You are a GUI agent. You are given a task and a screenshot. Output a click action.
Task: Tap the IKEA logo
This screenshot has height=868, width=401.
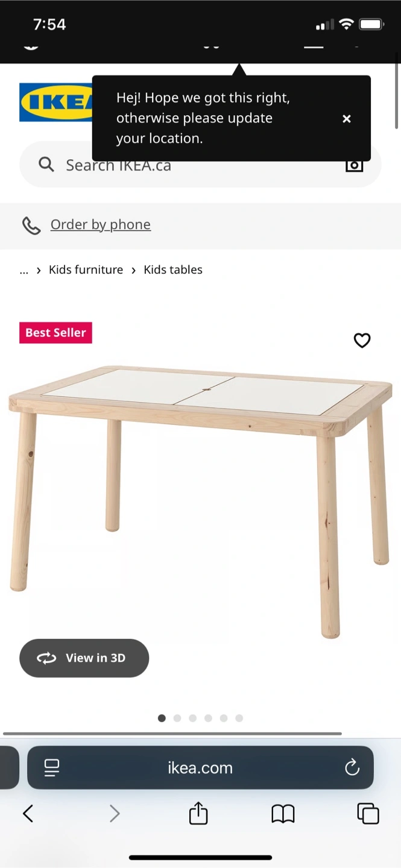[56, 102]
